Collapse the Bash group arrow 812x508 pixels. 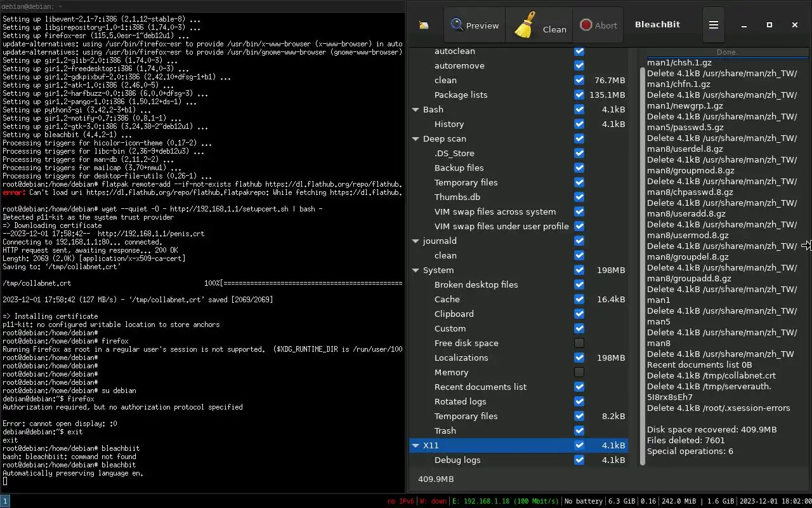[416, 109]
